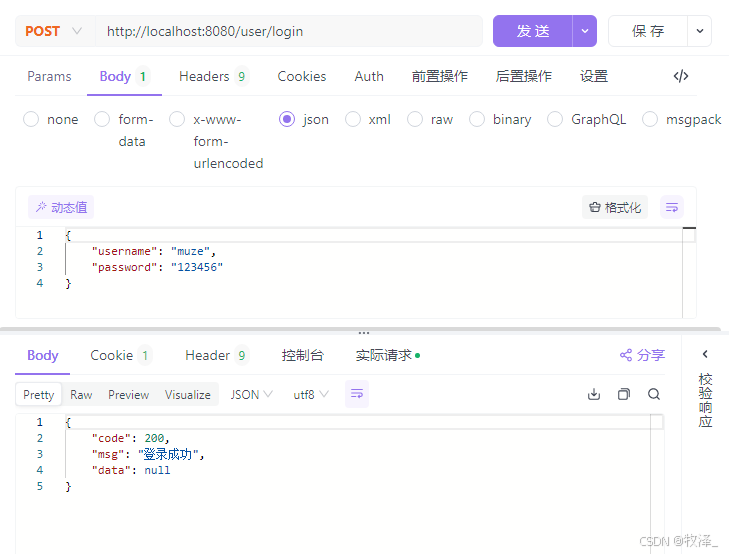Click the 分享 share icon link
Image resolution: width=729 pixels, height=554 pixels.
(x=643, y=355)
